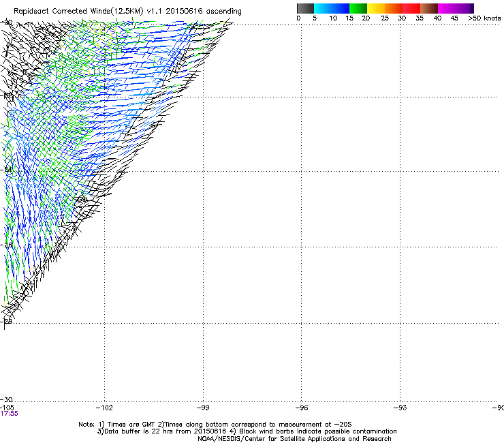504x443 pixels.
Task: Click the purple '17:55' time stamp
Action: (10, 414)
